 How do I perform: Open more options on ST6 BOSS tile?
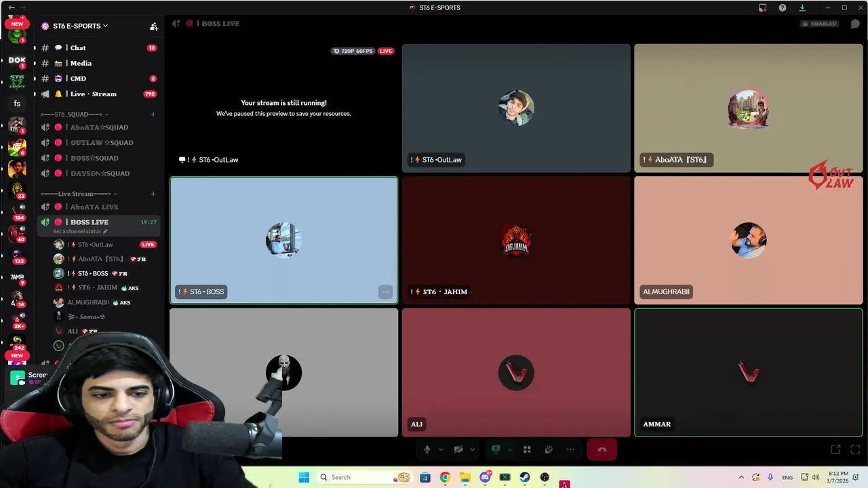point(385,292)
